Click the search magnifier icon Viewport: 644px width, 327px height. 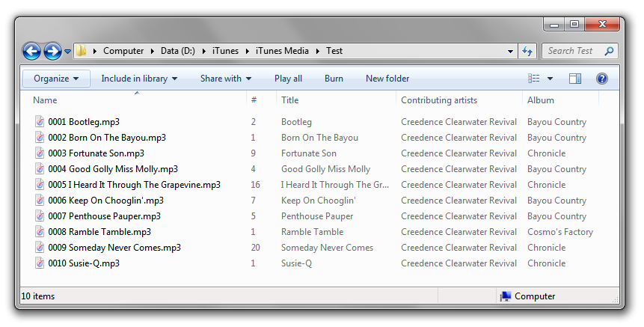pos(610,51)
